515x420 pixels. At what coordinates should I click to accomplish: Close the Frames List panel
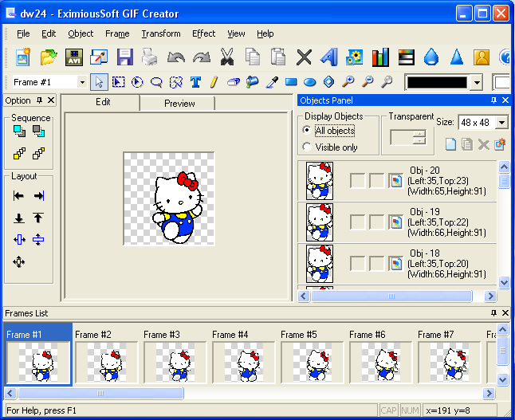[x=505, y=313]
